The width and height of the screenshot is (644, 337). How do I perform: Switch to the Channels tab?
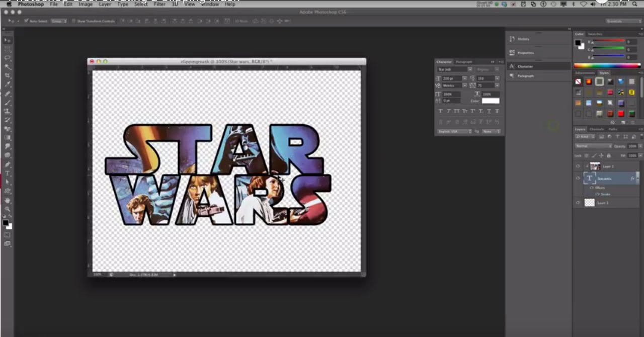pos(596,129)
